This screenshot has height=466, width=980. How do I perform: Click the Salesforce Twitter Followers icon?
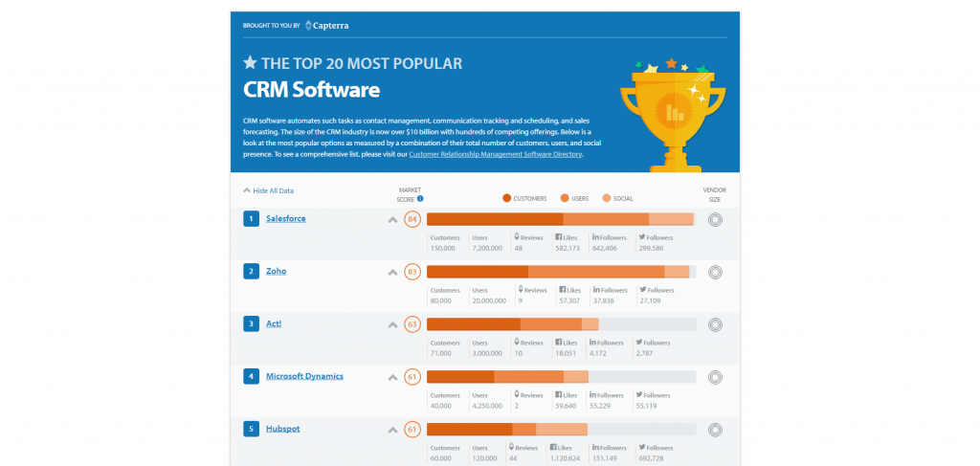(x=642, y=237)
